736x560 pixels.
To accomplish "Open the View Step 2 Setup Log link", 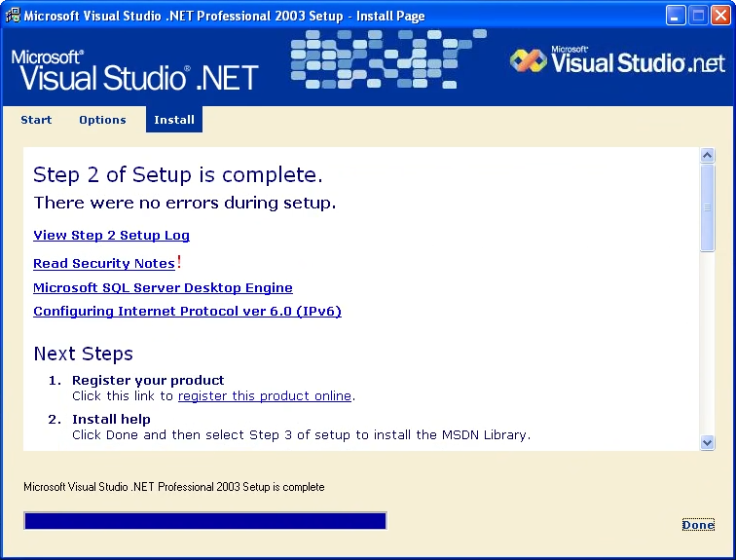I will [111, 235].
